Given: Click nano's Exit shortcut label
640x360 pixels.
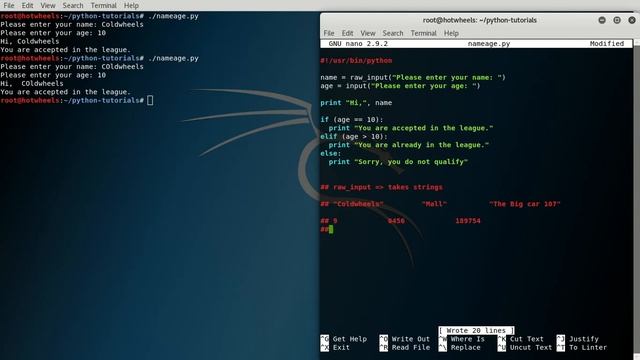Looking at the screenshot, I should [x=341, y=347].
